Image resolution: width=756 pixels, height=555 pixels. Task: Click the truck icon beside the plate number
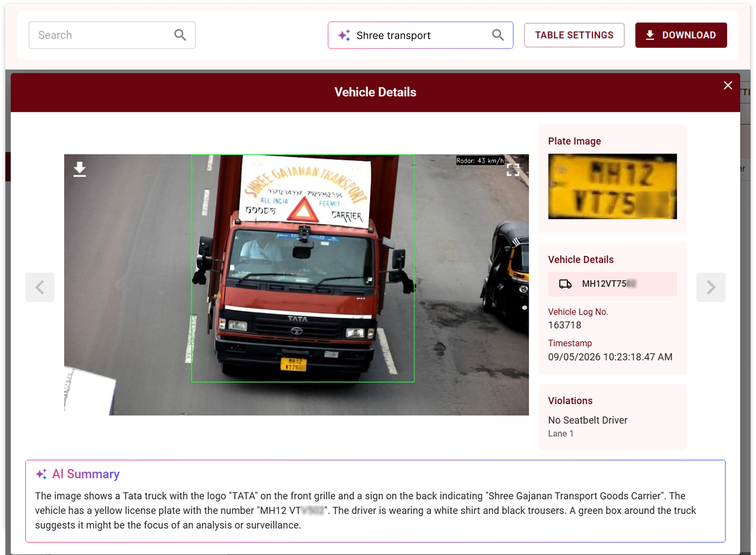point(565,284)
